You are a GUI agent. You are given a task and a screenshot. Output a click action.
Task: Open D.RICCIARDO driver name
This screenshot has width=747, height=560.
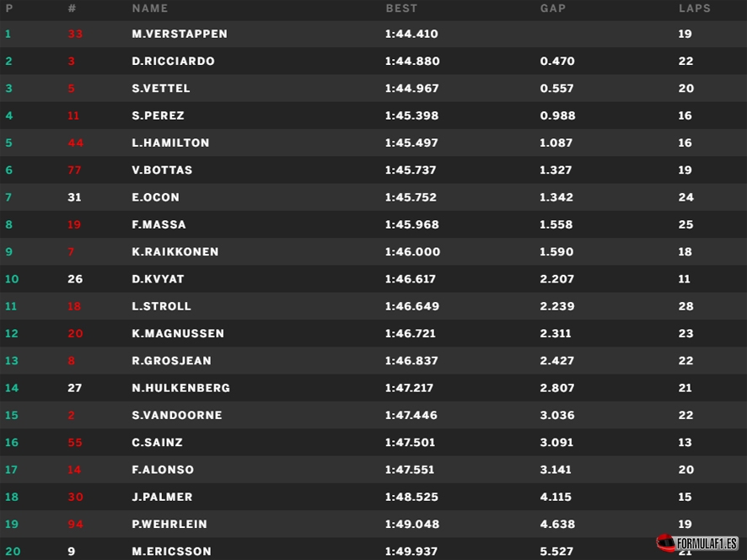pos(173,61)
